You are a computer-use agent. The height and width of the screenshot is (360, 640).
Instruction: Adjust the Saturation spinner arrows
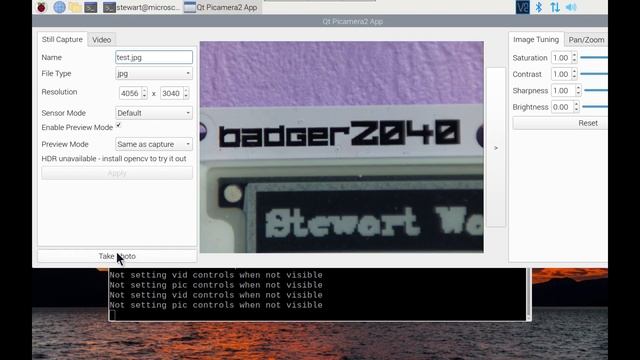(x=574, y=58)
